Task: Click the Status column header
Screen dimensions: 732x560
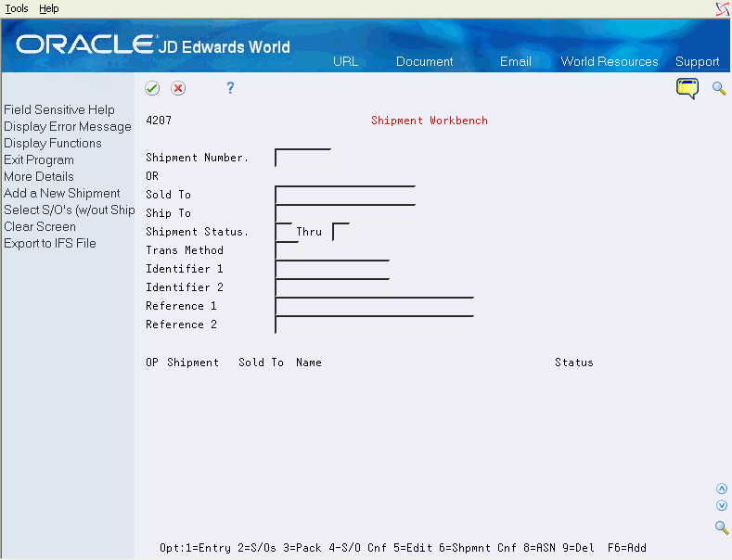Action: 574,363
